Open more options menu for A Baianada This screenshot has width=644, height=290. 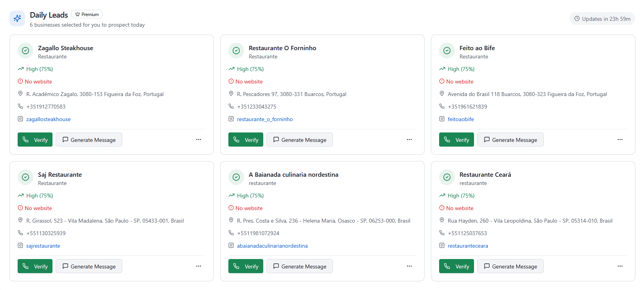click(409, 266)
